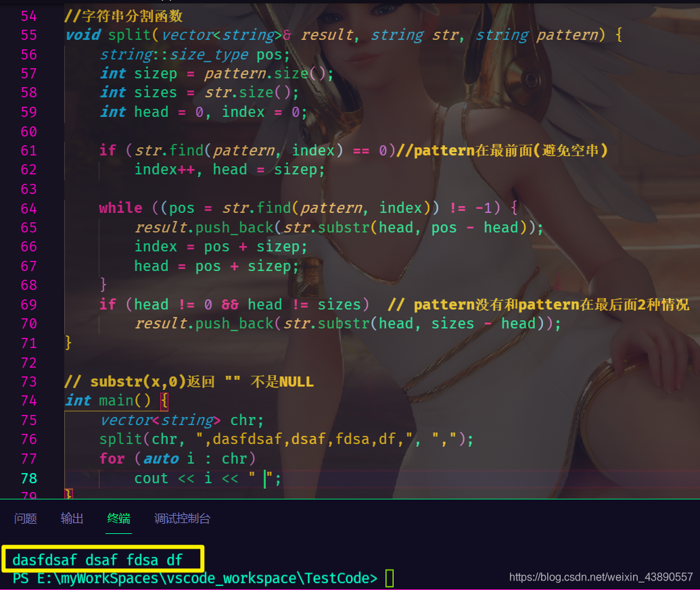
Task: Click vector<string> chr declaration on line 75
Action: click(182, 420)
